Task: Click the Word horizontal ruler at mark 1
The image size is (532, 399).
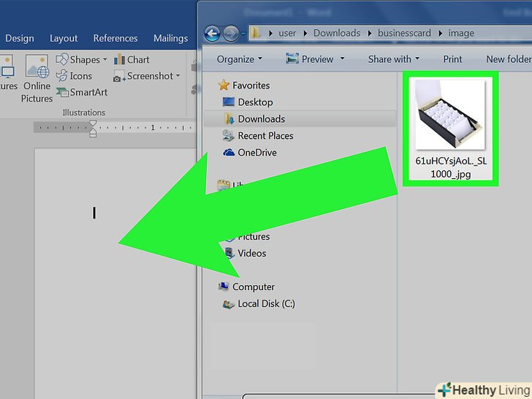Action: point(153,128)
